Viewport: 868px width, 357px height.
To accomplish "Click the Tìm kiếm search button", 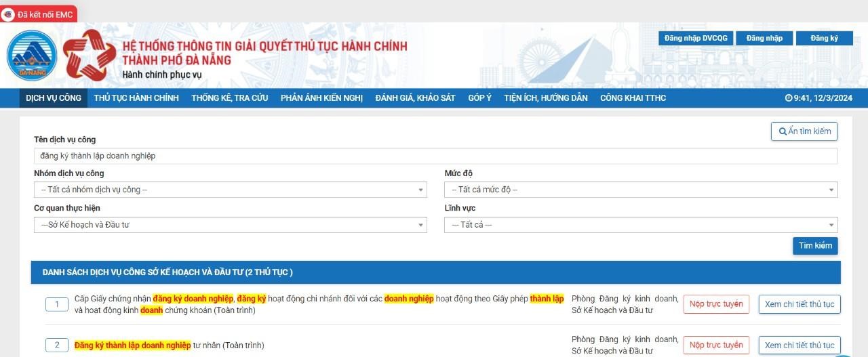I will tap(815, 245).
